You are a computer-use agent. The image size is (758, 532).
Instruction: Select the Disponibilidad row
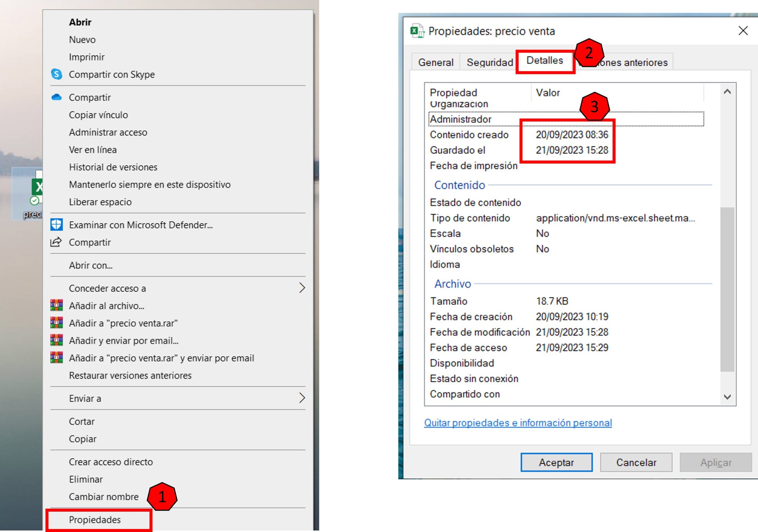coord(566,363)
